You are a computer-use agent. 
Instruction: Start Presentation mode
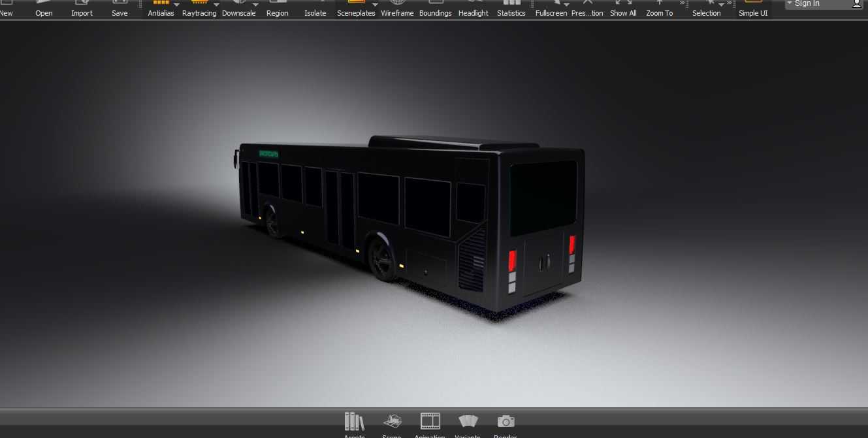(x=587, y=8)
